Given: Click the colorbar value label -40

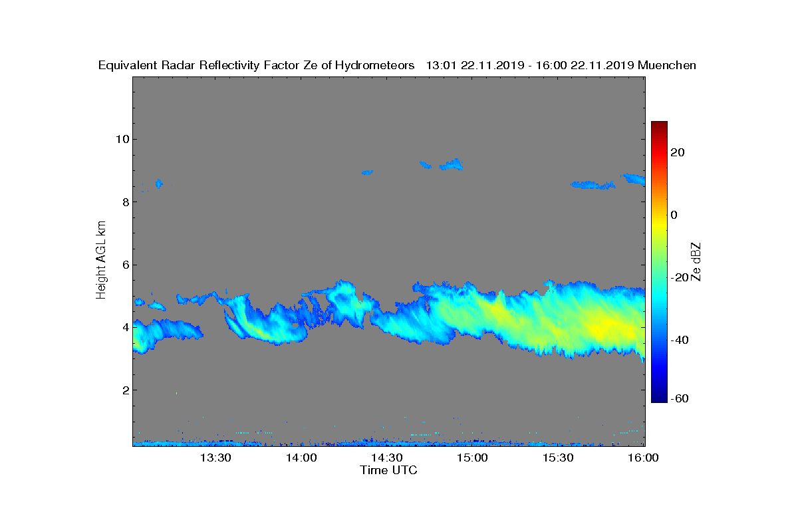Looking at the screenshot, I should [x=680, y=340].
